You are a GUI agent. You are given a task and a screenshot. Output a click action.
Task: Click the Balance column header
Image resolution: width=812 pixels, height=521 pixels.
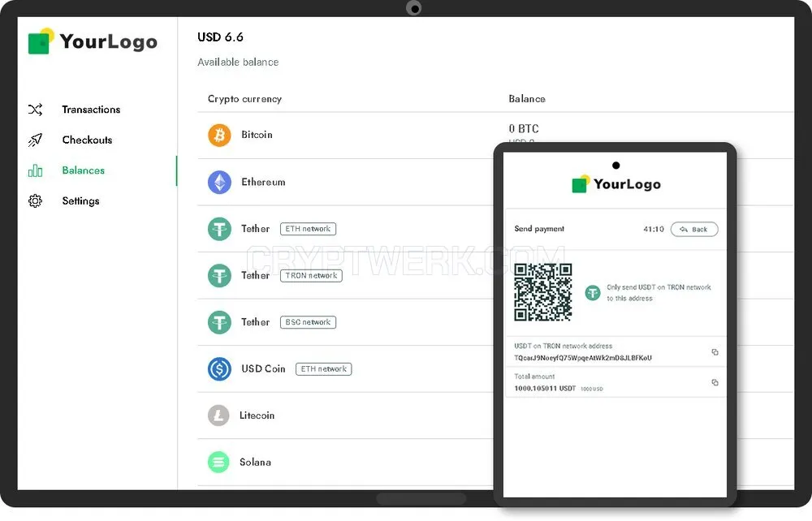click(x=527, y=99)
